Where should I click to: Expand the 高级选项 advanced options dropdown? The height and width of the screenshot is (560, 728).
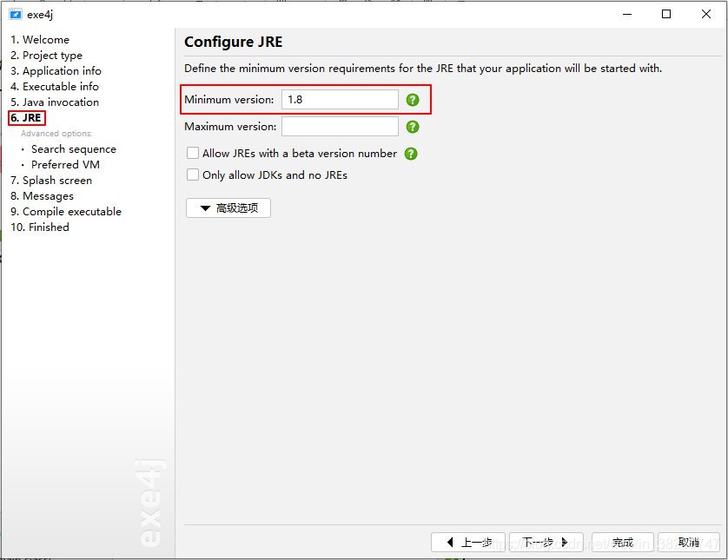(228, 208)
